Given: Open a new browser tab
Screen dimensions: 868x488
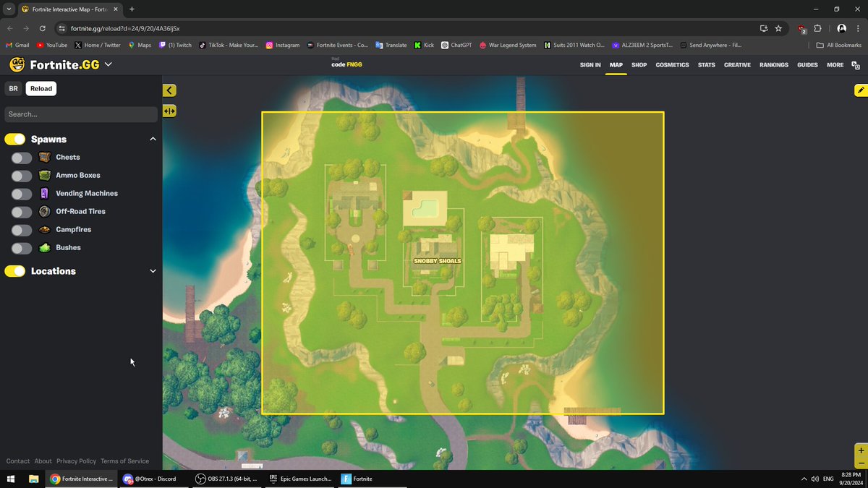Looking at the screenshot, I should click(132, 9).
